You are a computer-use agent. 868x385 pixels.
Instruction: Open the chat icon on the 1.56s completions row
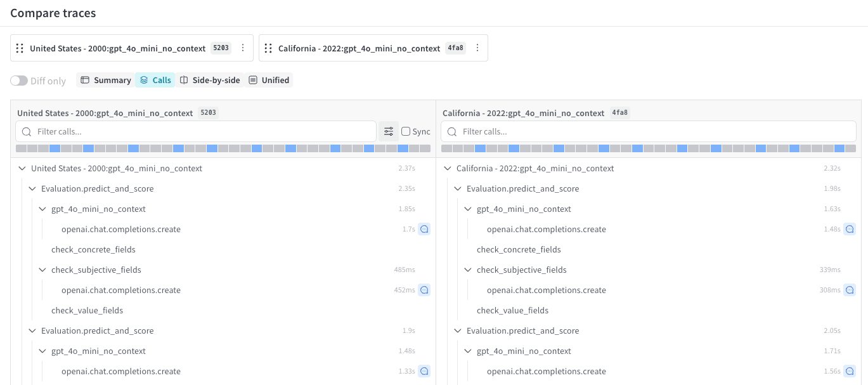[x=850, y=371]
